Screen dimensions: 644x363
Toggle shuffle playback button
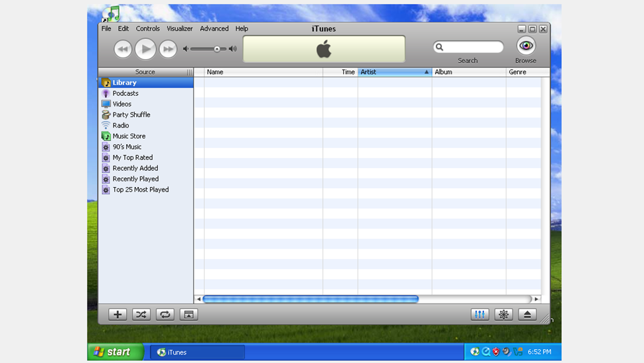coord(141,315)
